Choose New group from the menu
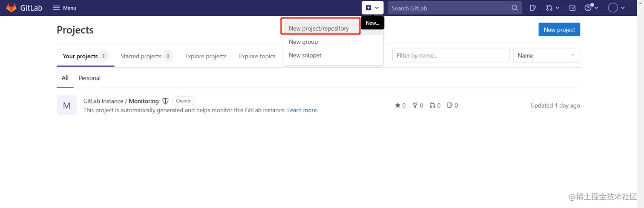 (333, 42)
